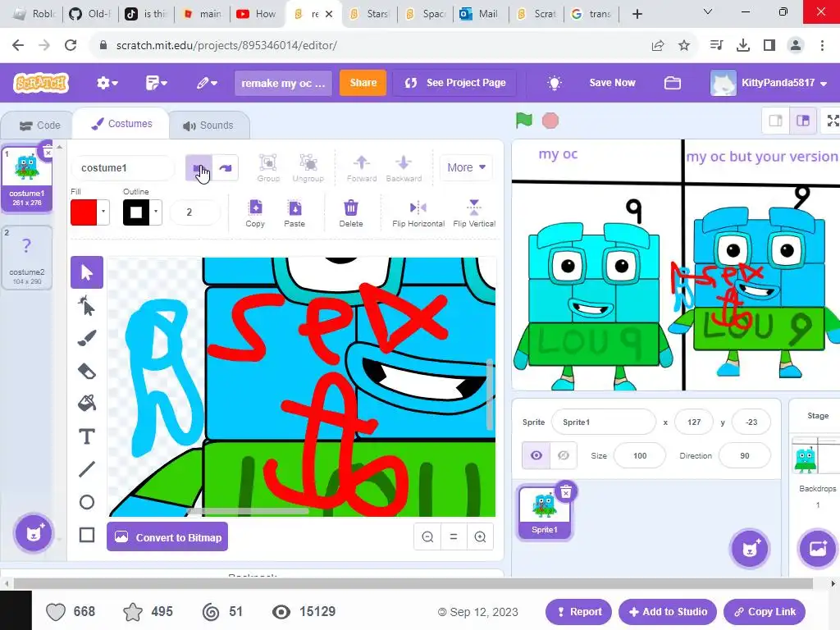Click the Redo arrow button
The image size is (840, 630).
point(226,167)
